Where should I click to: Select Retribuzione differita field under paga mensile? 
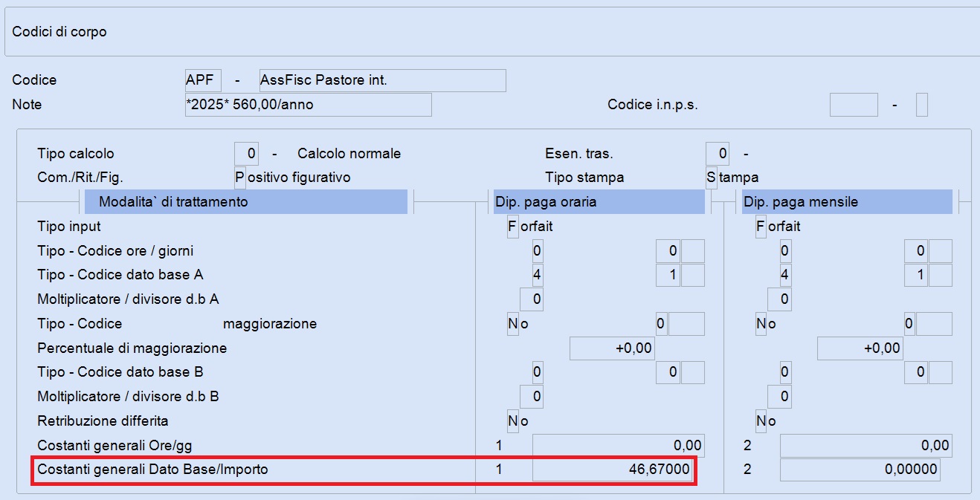click(760, 421)
